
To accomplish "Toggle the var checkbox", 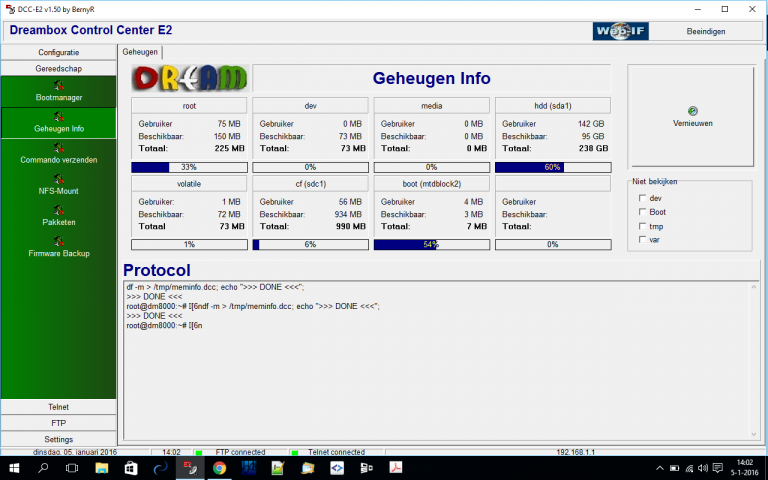I will pos(642,239).
